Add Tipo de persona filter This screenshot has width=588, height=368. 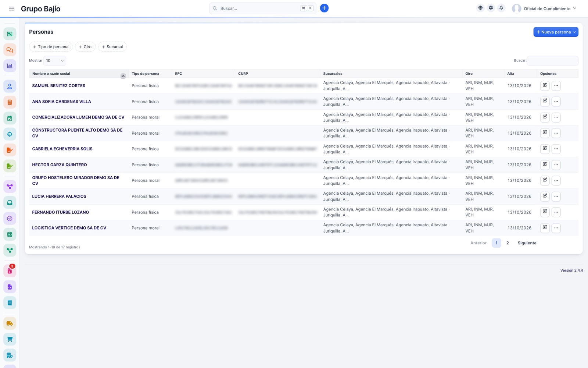[x=51, y=47]
